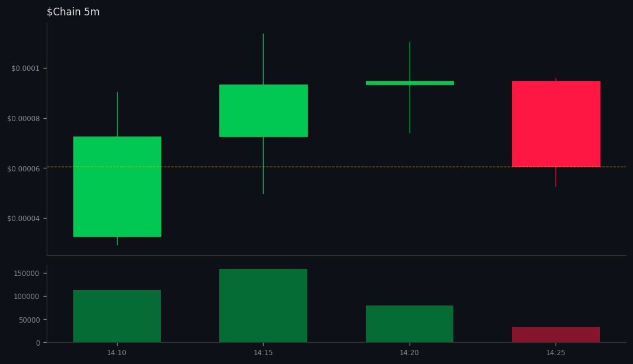Select the doji-style 14:20 candle
Viewport: 633px width, 364px height.
tap(409, 83)
